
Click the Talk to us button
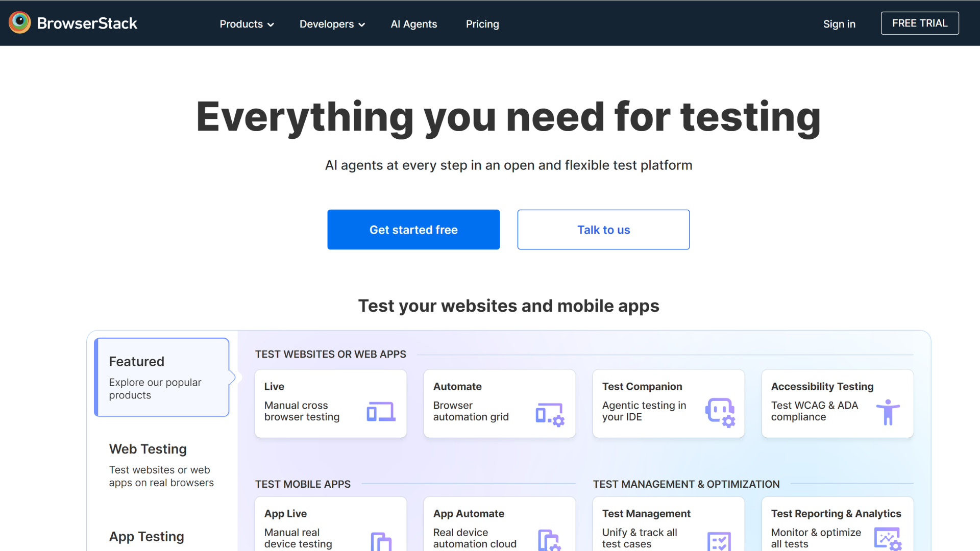603,230
